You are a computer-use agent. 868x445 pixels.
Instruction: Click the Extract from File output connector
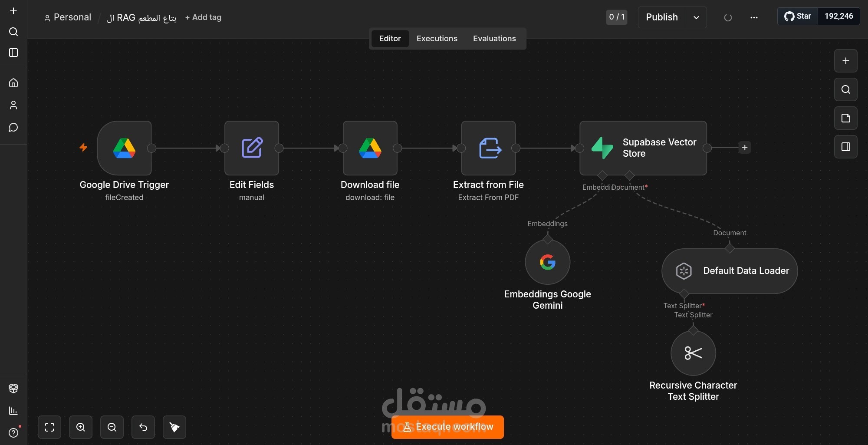point(516,148)
